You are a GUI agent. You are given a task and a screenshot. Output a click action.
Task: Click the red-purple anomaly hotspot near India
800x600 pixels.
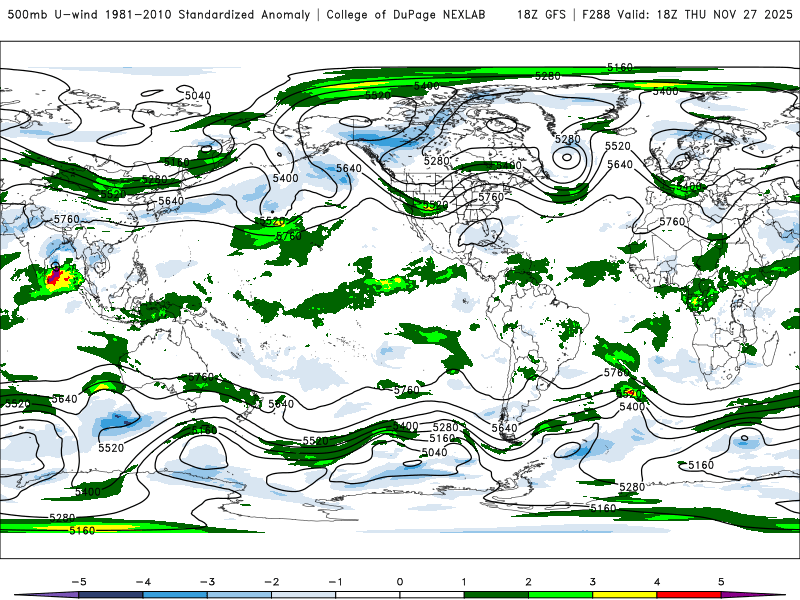(x=55, y=277)
